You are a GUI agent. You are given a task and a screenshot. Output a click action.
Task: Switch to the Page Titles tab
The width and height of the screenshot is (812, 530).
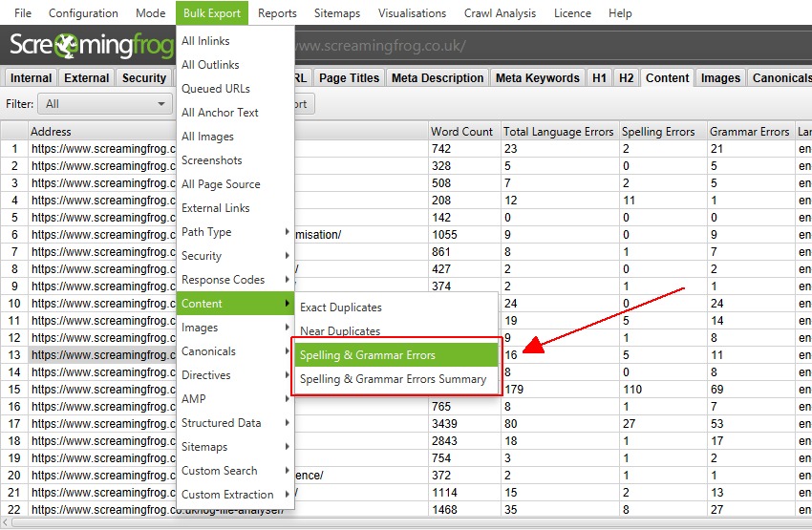coord(350,78)
